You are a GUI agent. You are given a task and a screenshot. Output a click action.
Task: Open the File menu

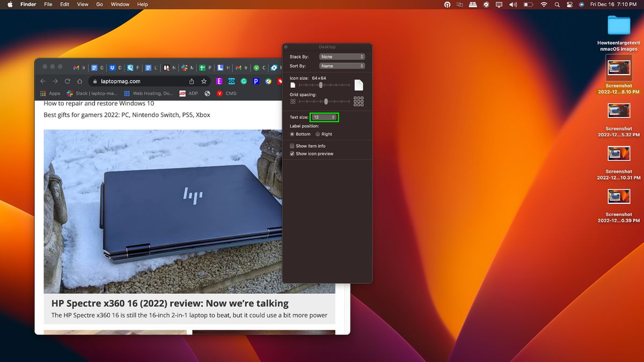point(48,4)
